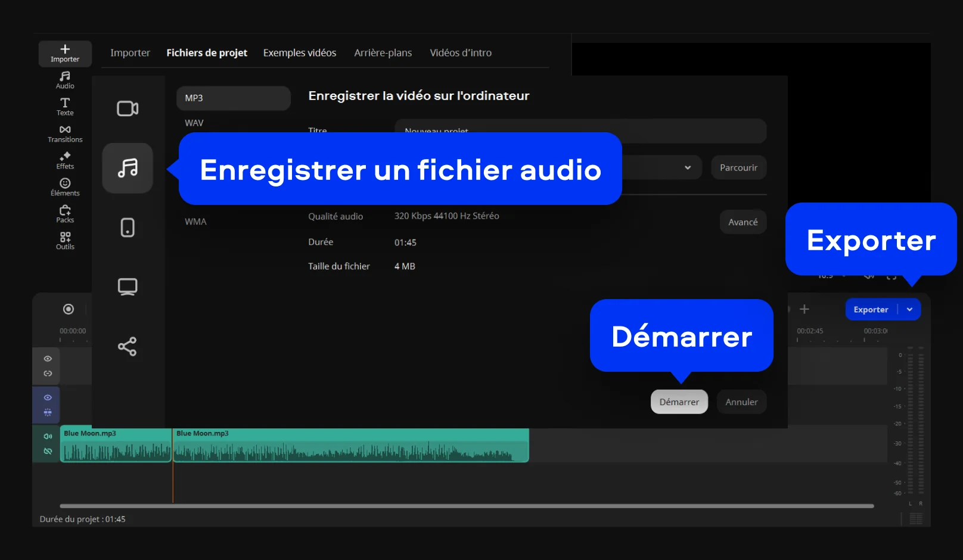The height and width of the screenshot is (560, 963).
Task: Click the audio level meter on the right
Action: [915, 421]
